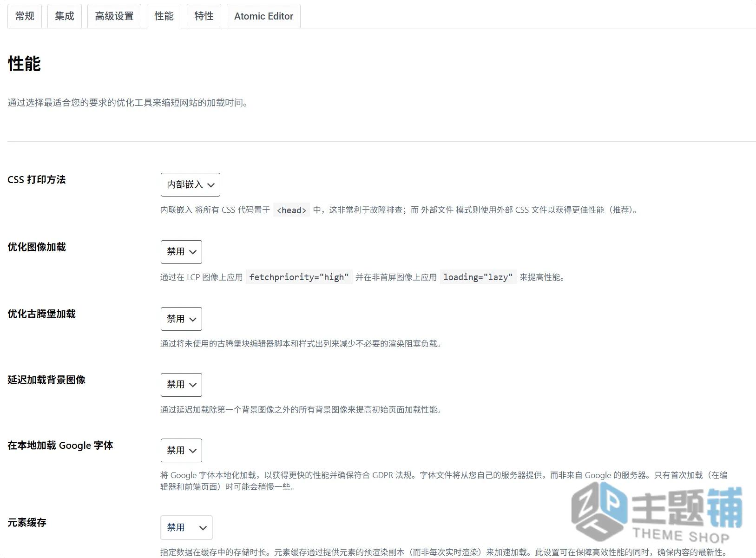Click the page intro text about 加载时间
Screen dimensions: 756x558
129,103
